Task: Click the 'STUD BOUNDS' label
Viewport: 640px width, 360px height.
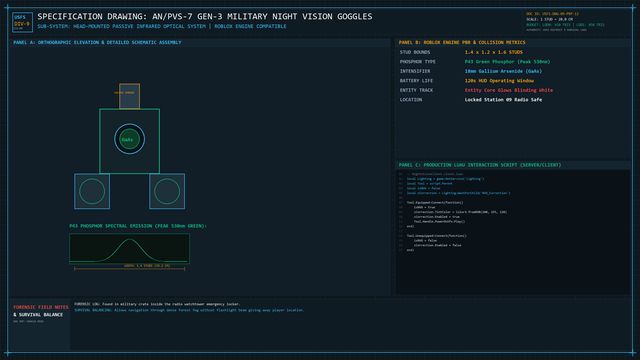Action: click(415, 52)
